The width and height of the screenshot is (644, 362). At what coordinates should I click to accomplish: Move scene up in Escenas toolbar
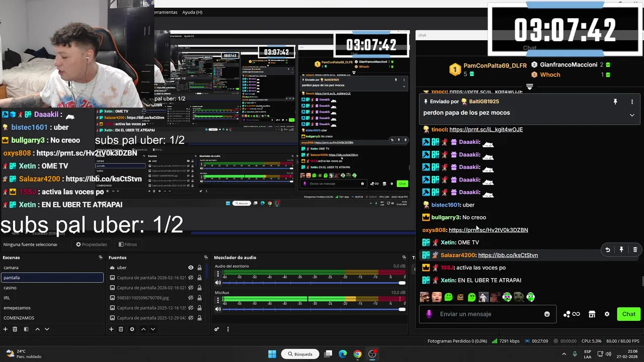point(37,329)
